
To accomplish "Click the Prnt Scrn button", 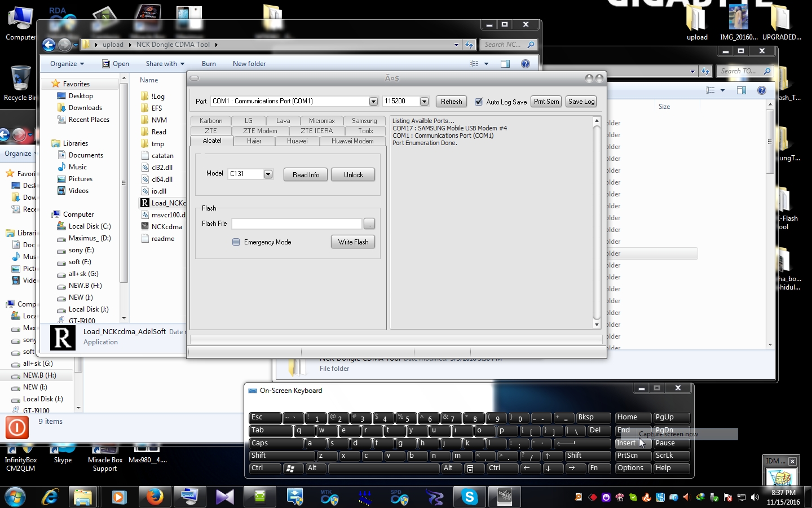I will tap(546, 102).
